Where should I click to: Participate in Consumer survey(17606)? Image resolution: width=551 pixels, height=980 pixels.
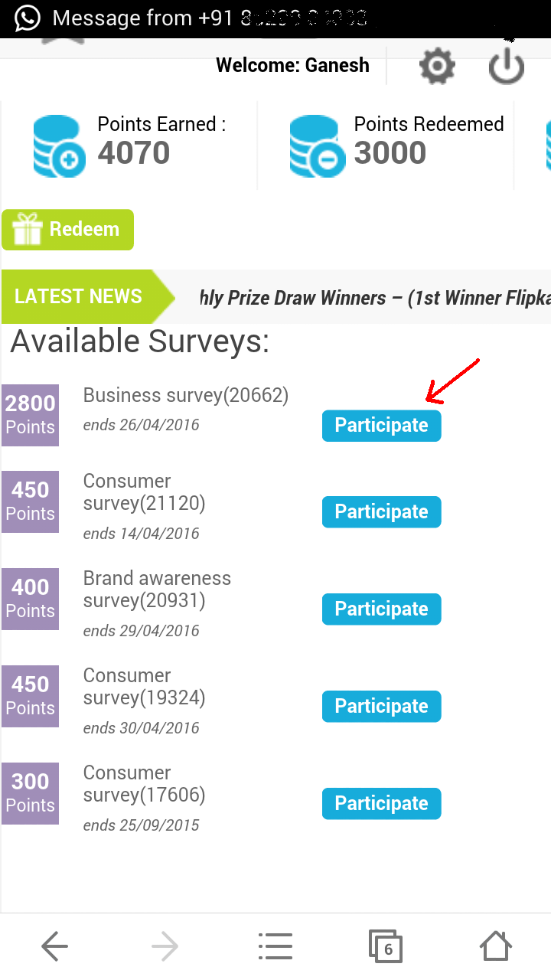click(381, 804)
